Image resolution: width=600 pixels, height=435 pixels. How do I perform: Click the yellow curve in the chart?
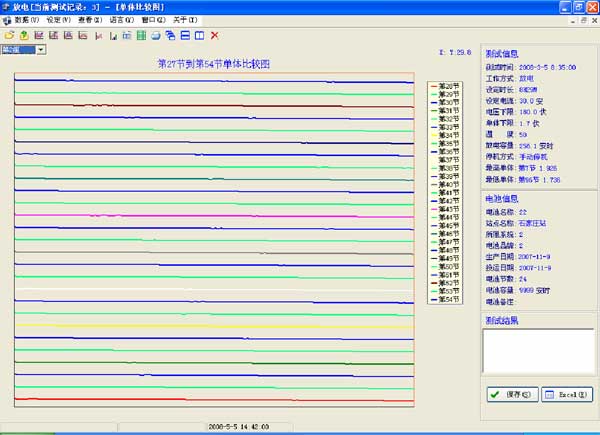[x=214, y=326]
